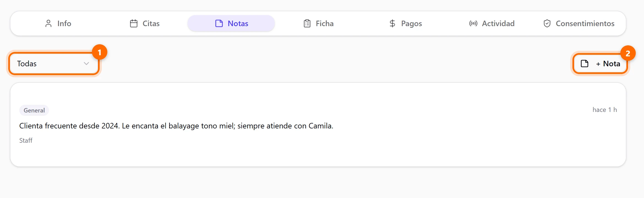Click the General tag on the note
Viewport: 644px width, 198px height.
[x=34, y=110]
